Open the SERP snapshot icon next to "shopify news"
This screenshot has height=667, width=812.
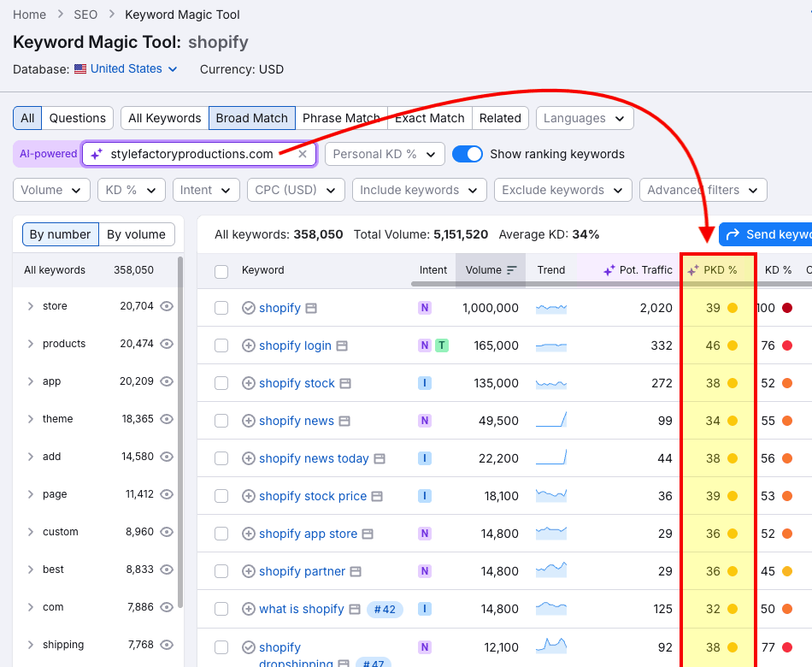[x=344, y=421]
